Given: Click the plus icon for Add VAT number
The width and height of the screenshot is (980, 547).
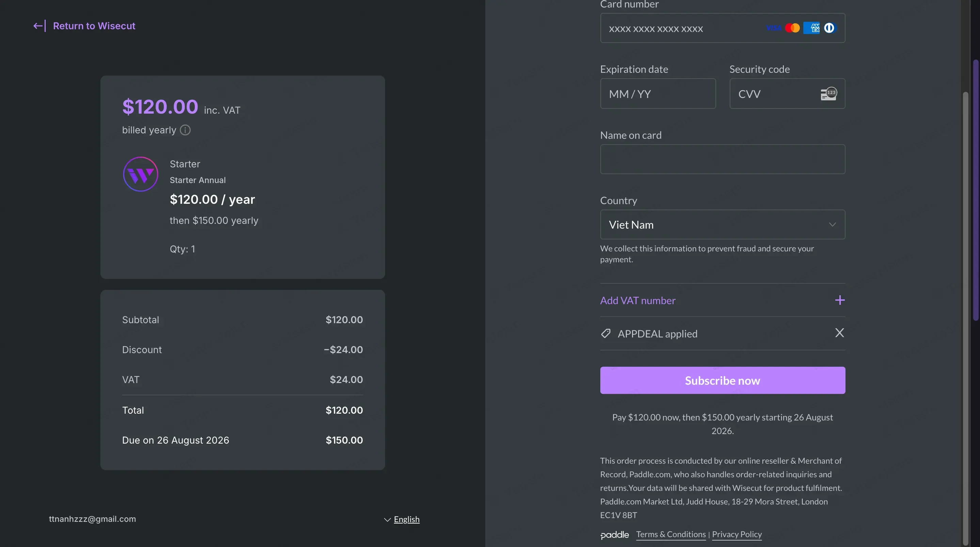Looking at the screenshot, I should tap(840, 300).
